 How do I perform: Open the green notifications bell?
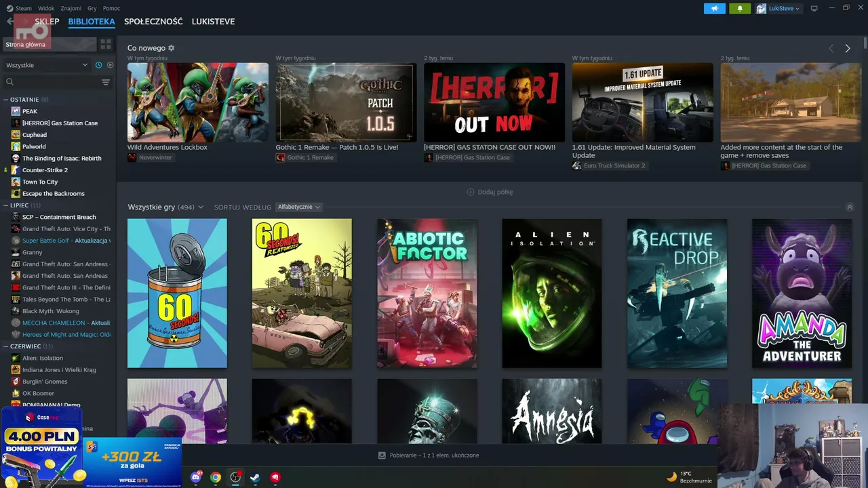(740, 8)
